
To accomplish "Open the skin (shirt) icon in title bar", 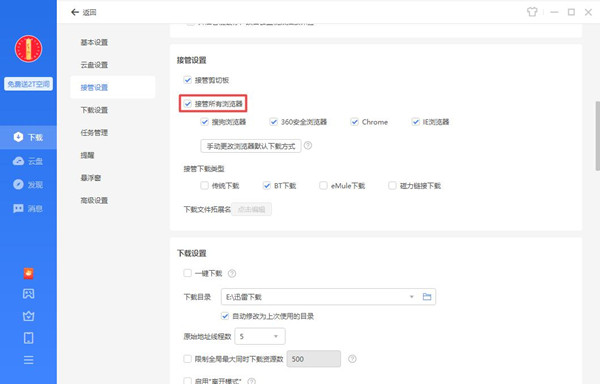I will tap(532, 12).
